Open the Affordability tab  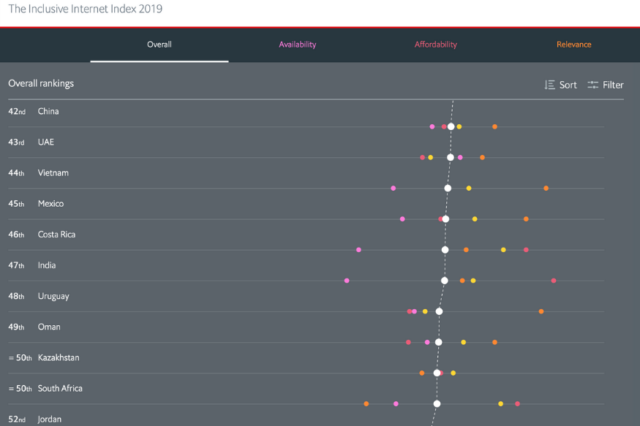436,44
